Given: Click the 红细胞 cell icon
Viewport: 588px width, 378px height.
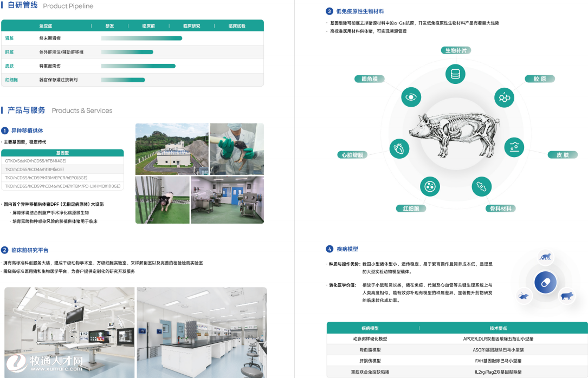Looking at the screenshot, I should (430, 187).
